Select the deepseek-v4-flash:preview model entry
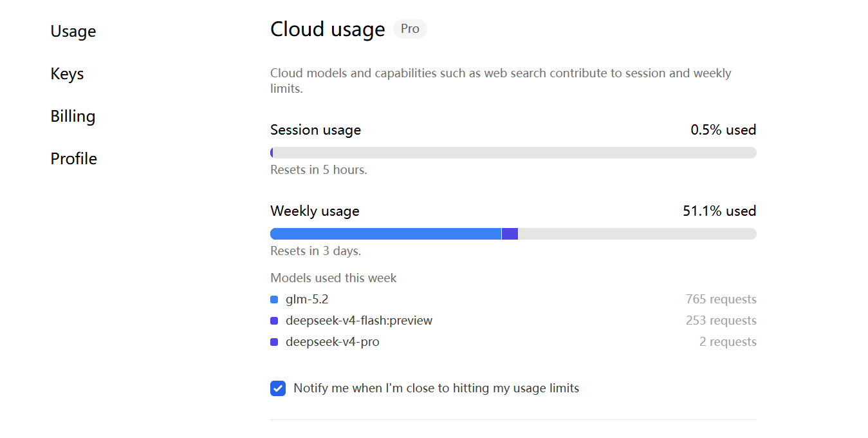 359,321
